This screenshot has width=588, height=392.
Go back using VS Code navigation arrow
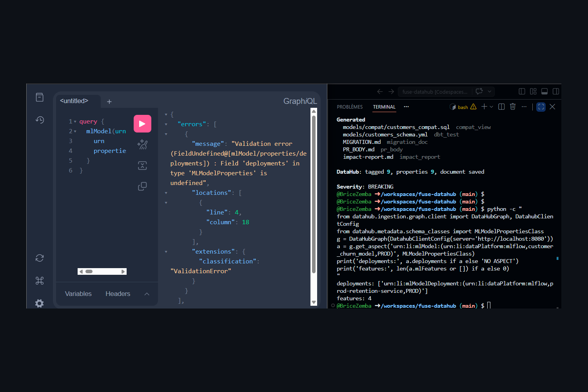[x=380, y=91]
